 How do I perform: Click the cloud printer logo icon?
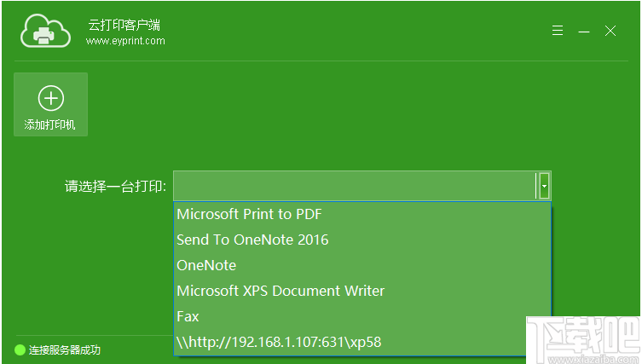click(45, 31)
